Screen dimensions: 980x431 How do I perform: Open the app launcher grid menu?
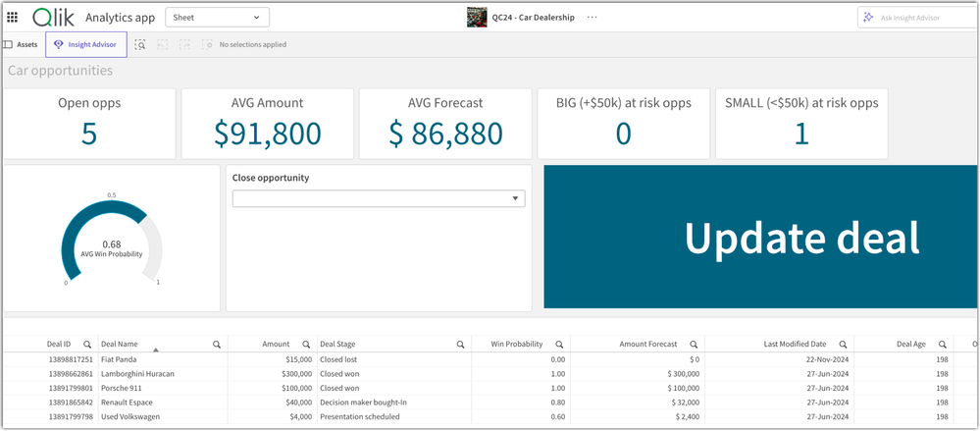coord(12,17)
